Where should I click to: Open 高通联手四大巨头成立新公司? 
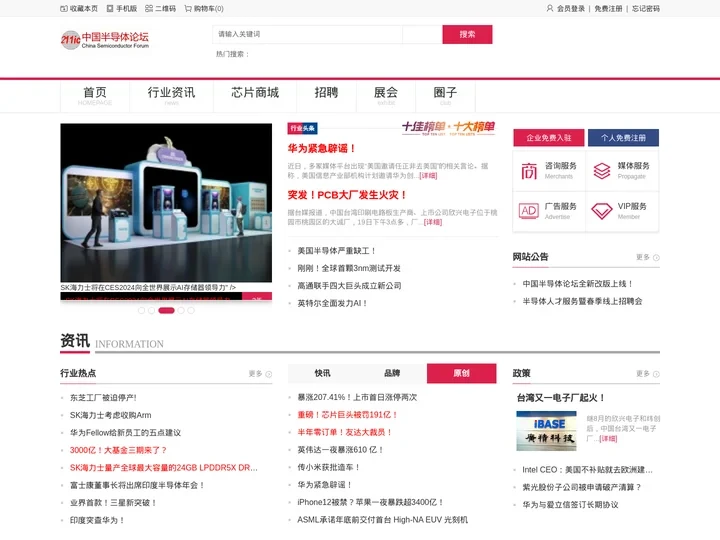tap(349, 286)
